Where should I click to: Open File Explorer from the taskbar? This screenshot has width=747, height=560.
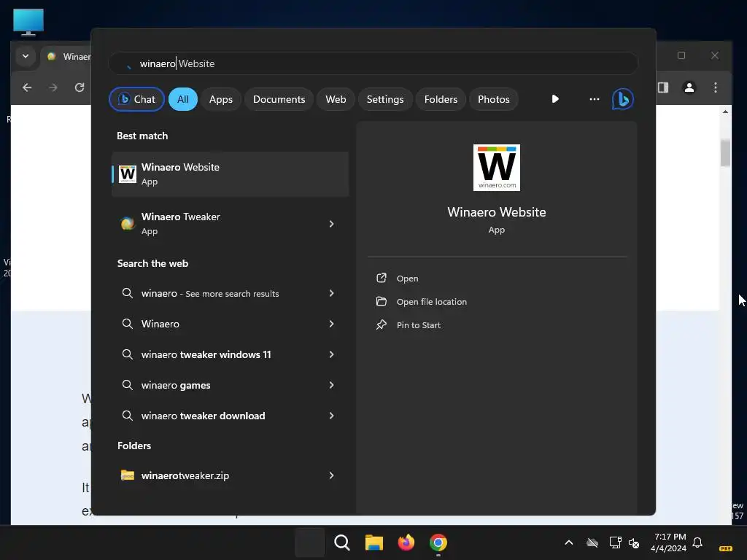pyautogui.click(x=374, y=542)
